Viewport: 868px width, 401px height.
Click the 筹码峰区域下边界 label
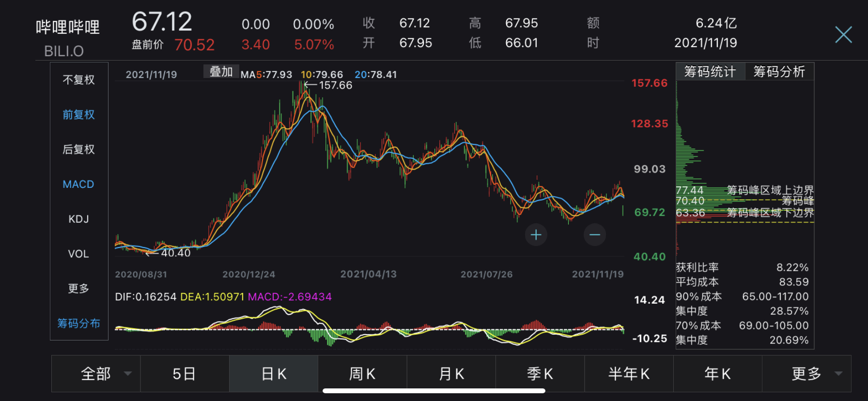point(770,213)
